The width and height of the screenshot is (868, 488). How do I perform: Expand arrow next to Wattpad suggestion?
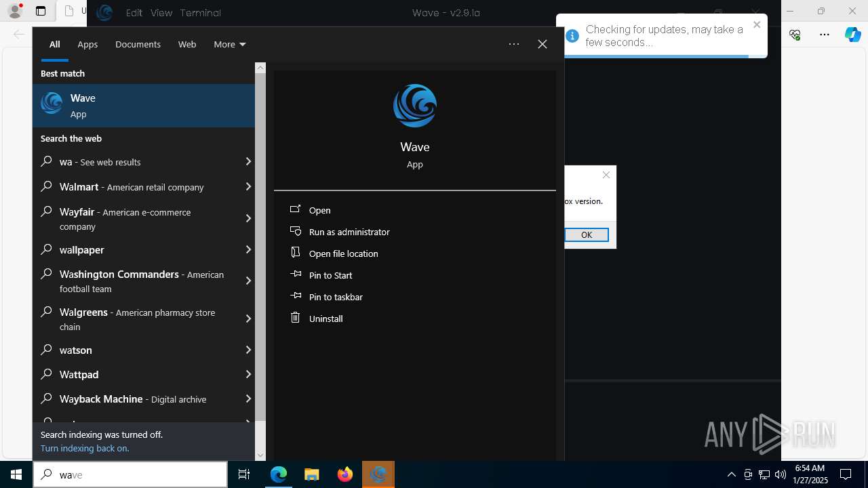point(248,374)
